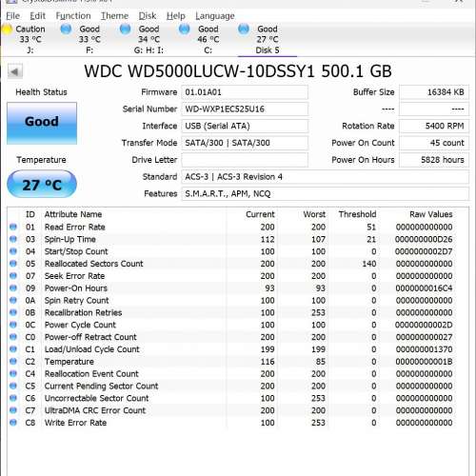Select the Disk 5 status icon
The height and width of the screenshot is (476, 476).
(x=244, y=30)
